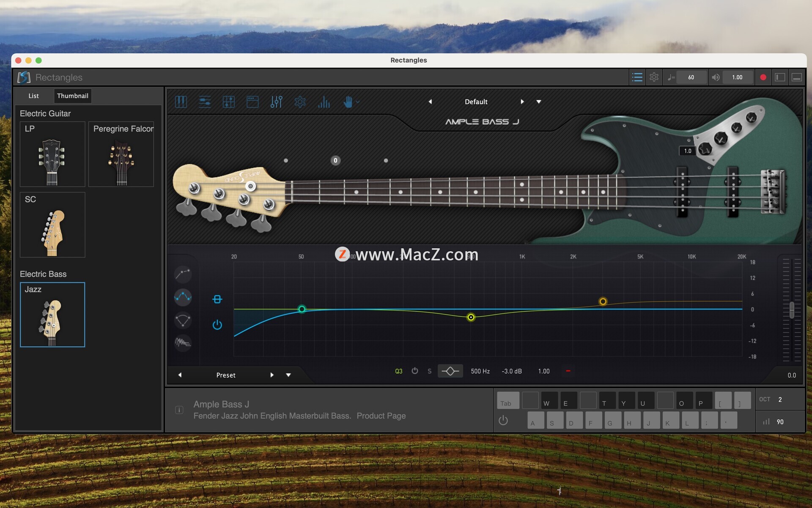Select the capo position 0 marker

click(335, 160)
